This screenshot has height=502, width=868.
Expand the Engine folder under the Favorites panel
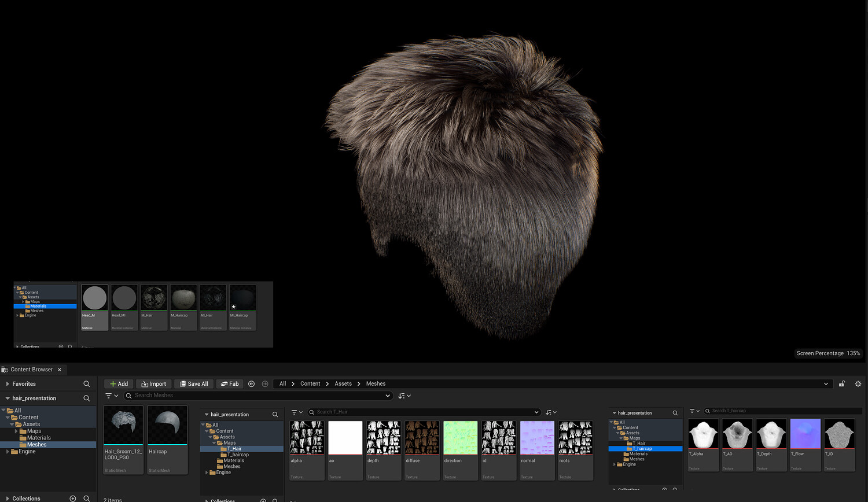pyautogui.click(x=8, y=452)
